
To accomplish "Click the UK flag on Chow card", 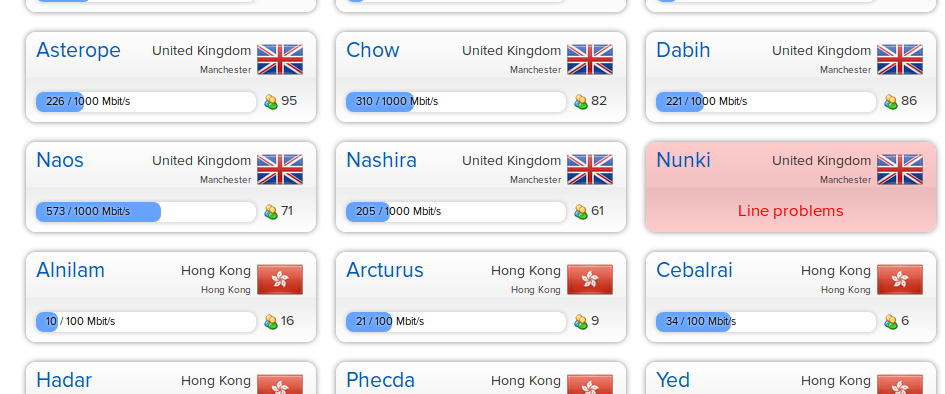I will [590, 60].
